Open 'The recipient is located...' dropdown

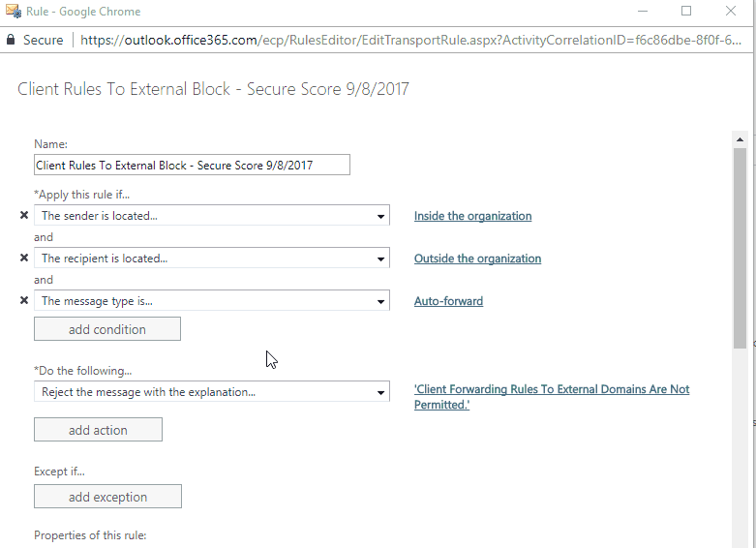(x=212, y=258)
